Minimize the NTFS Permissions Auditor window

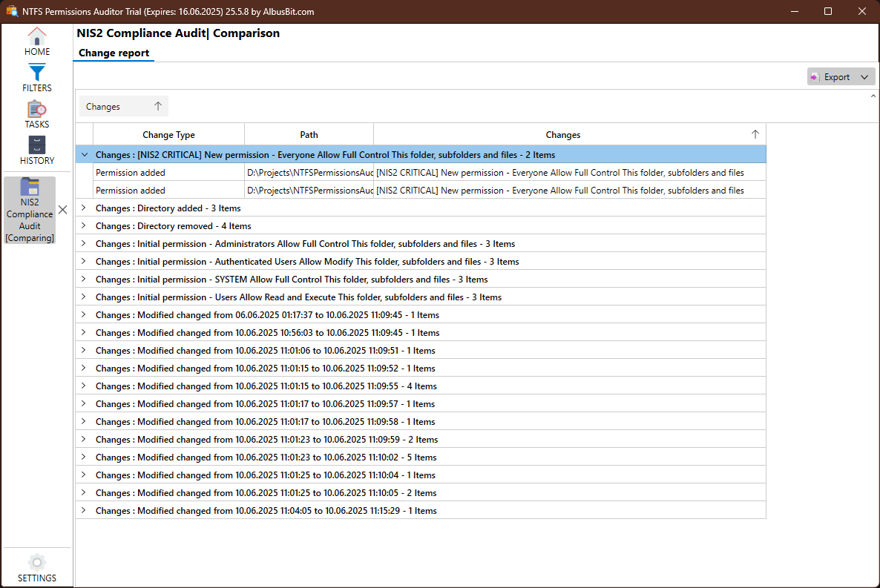(x=795, y=11)
